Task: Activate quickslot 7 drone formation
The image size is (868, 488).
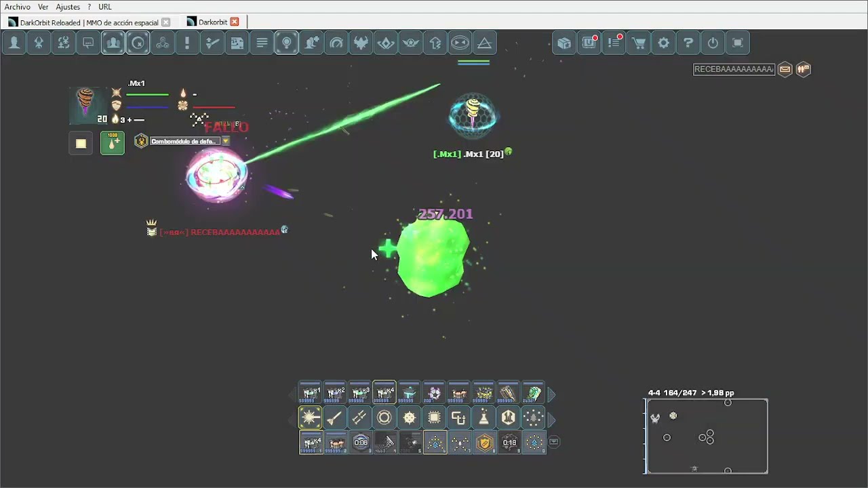Action: pyautogui.click(x=459, y=443)
